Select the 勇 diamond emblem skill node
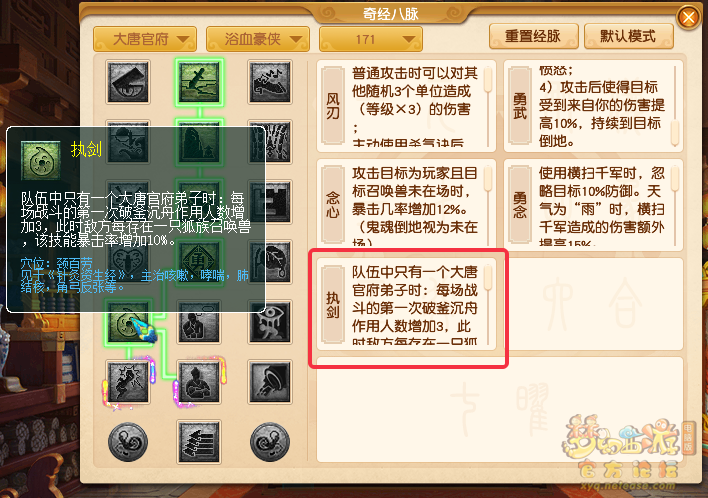Screen dimensions: 708x498 pos(199,262)
